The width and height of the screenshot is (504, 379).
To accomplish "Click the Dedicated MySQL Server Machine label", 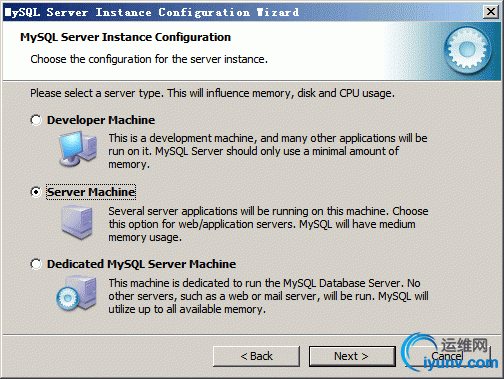I will click(141, 264).
